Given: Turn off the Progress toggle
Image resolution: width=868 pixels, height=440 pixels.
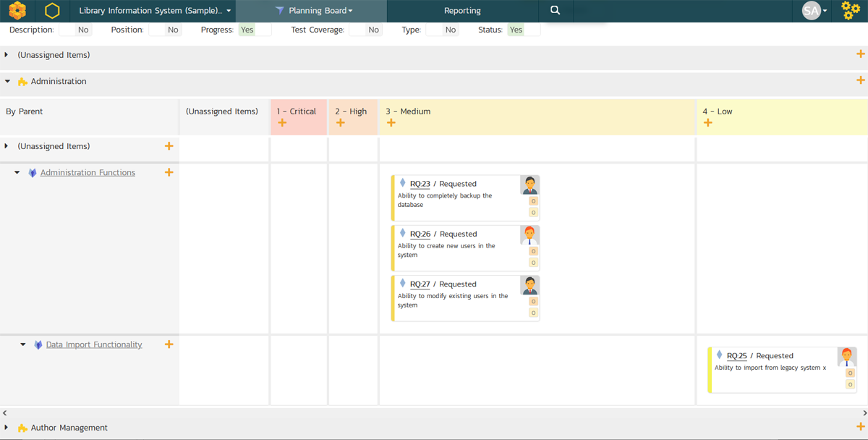Looking at the screenshot, I should coord(255,30).
